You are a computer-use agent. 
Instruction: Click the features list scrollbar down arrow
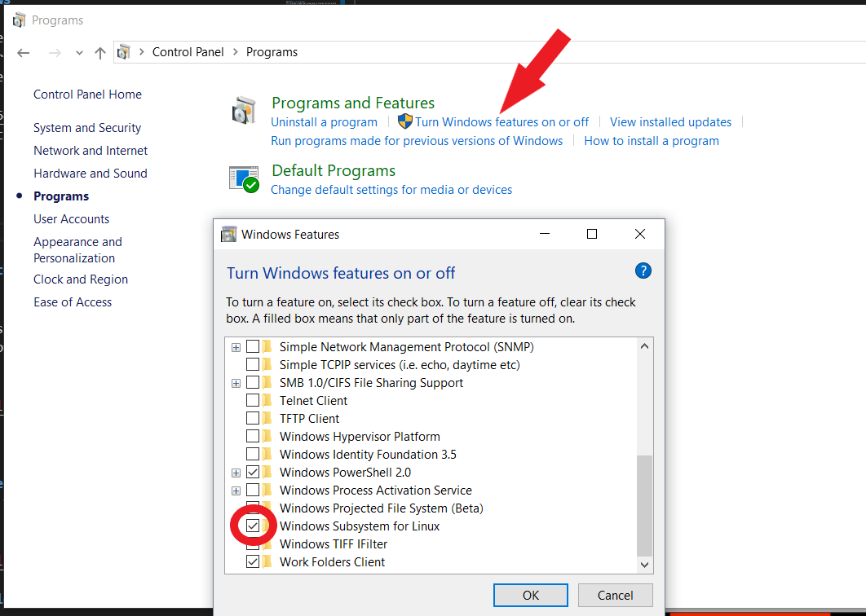click(644, 564)
